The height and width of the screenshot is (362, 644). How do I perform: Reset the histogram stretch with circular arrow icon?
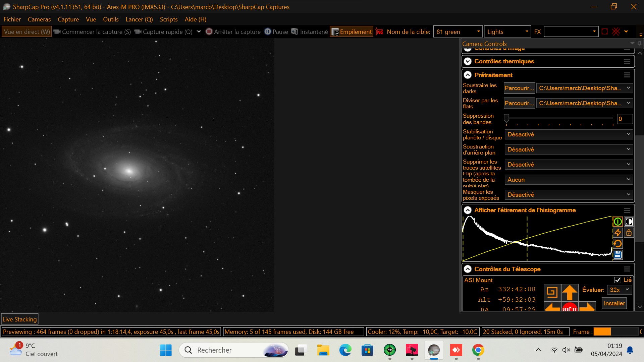tap(618, 244)
